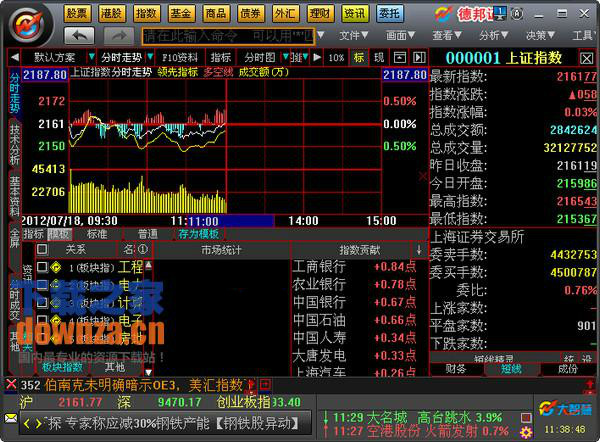
Task: Click the 委托 trading button
Action: (390, 13)
